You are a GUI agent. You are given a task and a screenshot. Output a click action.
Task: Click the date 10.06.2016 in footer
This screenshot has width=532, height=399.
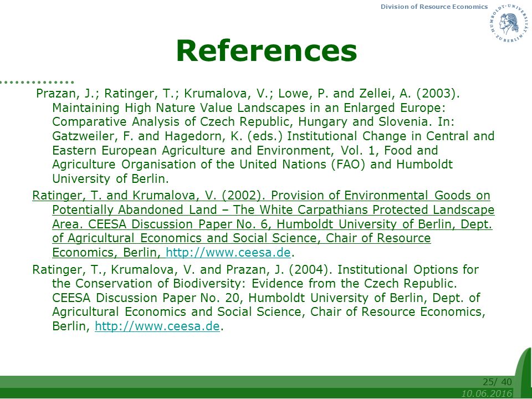(487, 393)
